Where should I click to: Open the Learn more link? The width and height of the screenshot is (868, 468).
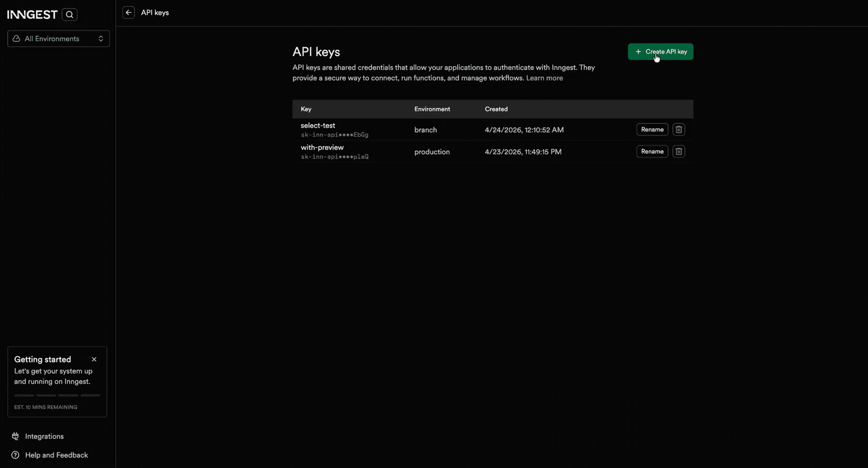click(544, 78)
